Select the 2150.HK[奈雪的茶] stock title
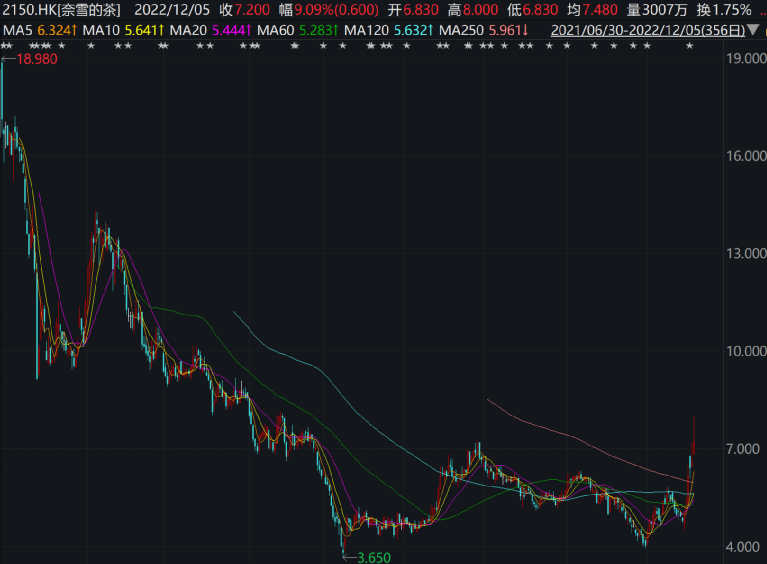767x564 pixels. pos(62,9)
